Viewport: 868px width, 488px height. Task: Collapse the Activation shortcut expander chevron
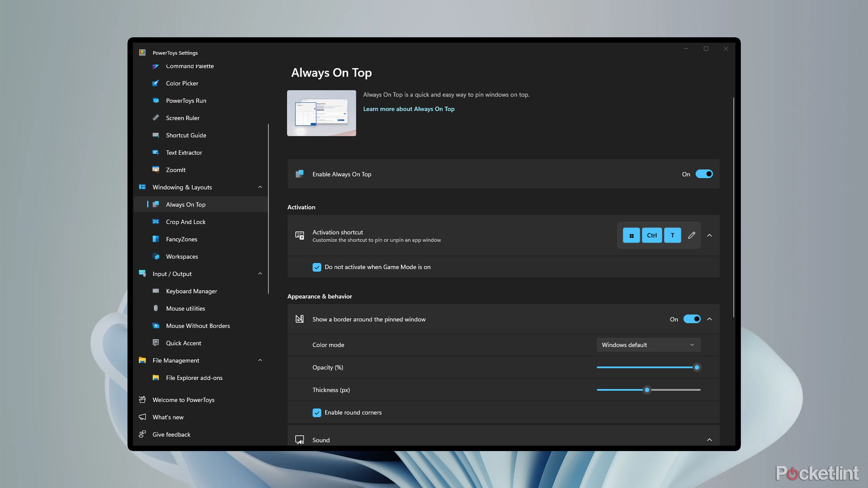click(709, 235)
